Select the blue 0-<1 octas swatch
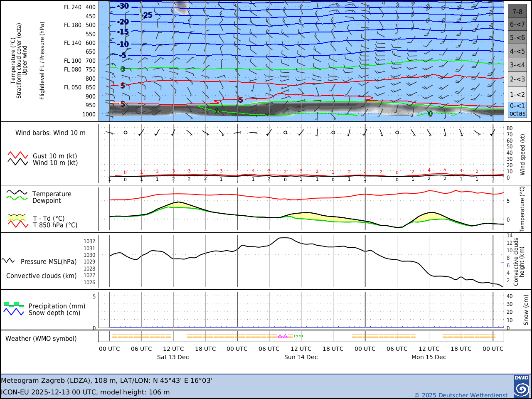The image size is (532, 399). point(517,110)
